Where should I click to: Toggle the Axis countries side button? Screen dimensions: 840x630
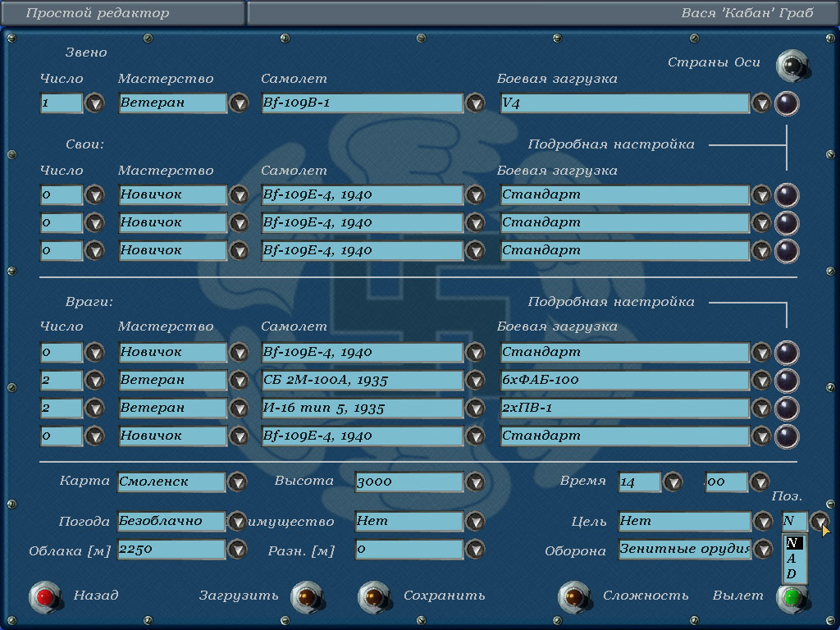click(792, 65)
